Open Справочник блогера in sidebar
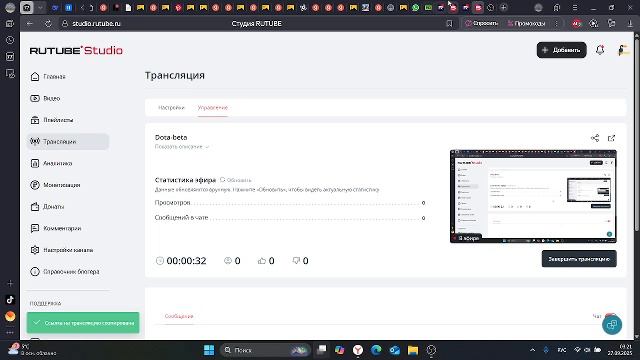 tap(65, 271)
